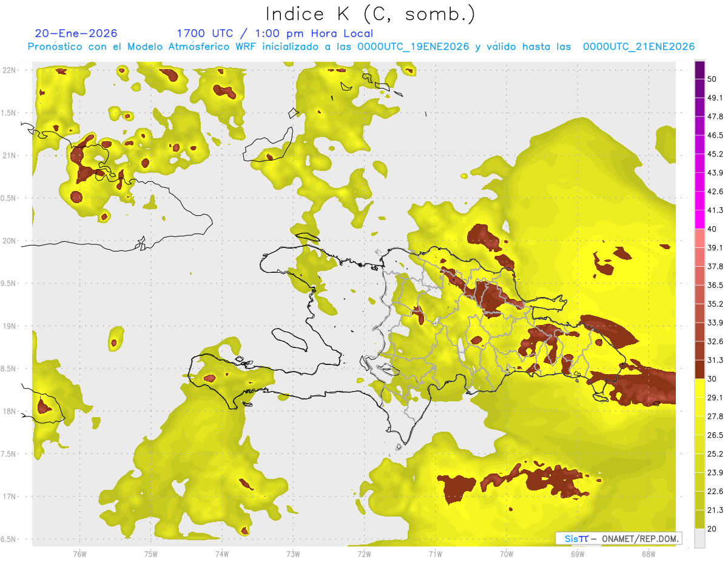
Task: Click the colorbar value "32.6"
Action: coord(715,341)
